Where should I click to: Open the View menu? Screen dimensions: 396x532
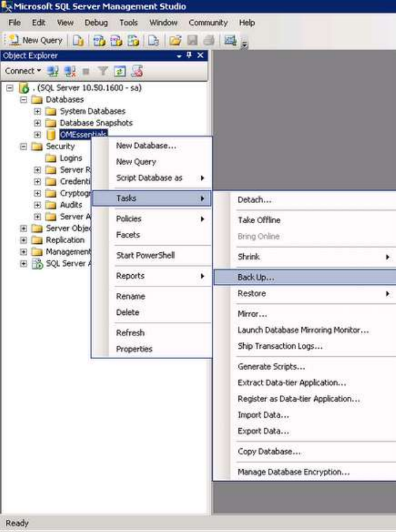[x=65, y=22]
